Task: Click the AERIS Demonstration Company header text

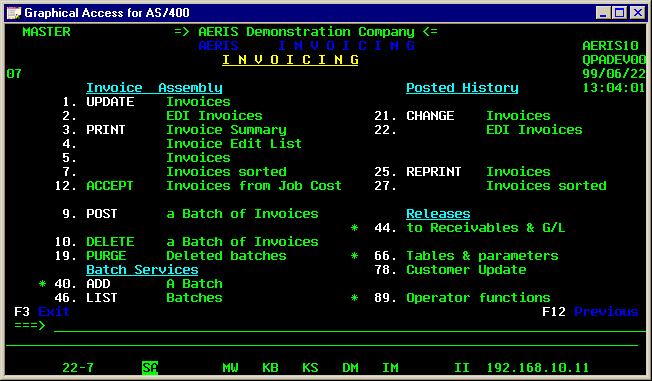Action: (306, 32)
